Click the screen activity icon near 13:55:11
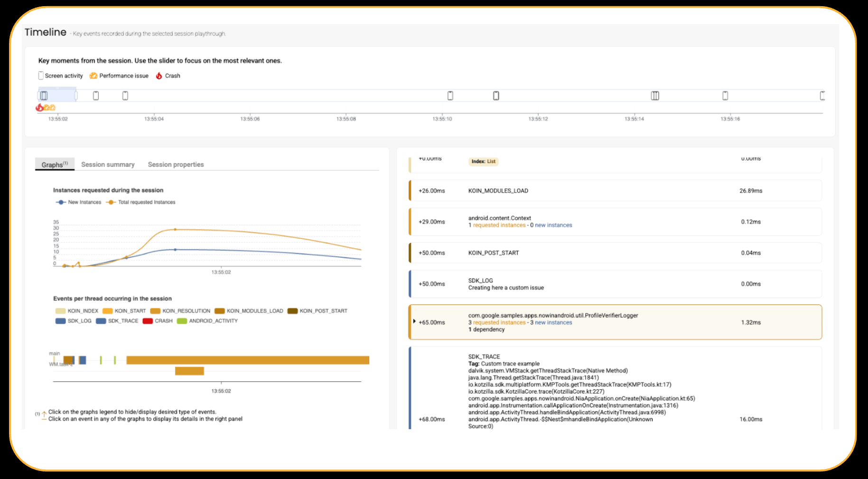The height and width of the screenshot is (479, 868). [496, 96]
